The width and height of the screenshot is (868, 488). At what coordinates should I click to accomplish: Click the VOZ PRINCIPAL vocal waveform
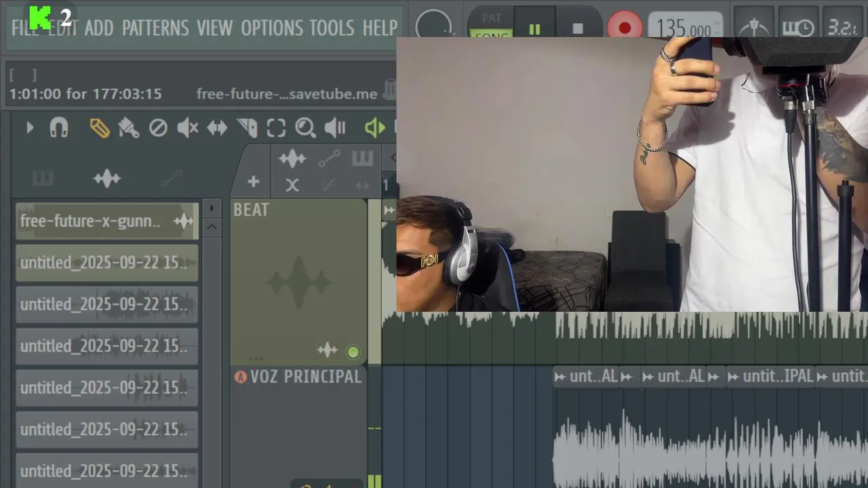[711, 447]
